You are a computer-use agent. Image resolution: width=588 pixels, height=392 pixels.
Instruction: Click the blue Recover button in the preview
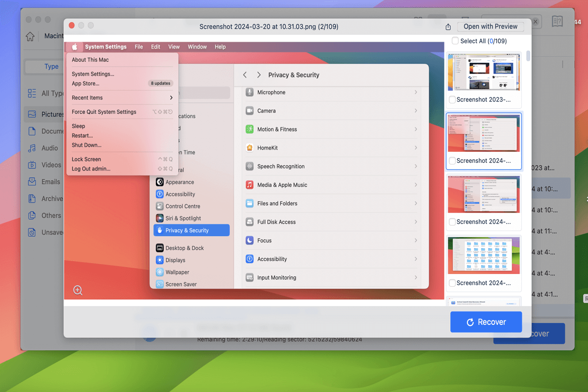pos(486,321)
